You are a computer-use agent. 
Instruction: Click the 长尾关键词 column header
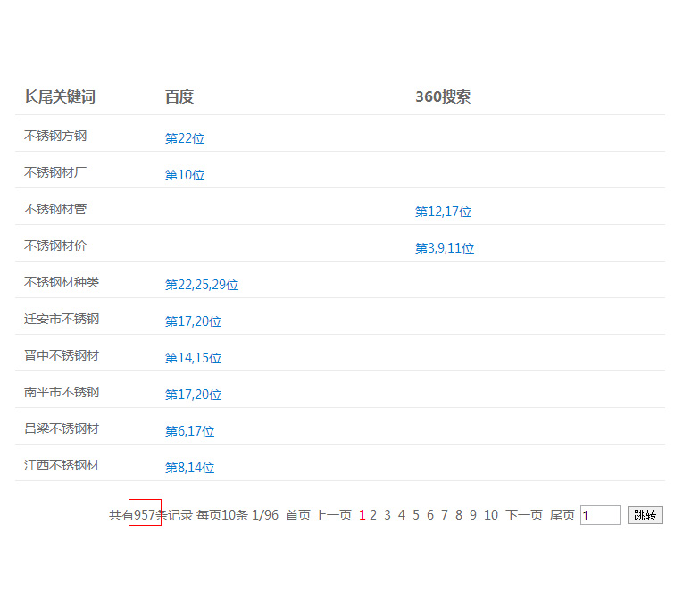tap(60, 96)
